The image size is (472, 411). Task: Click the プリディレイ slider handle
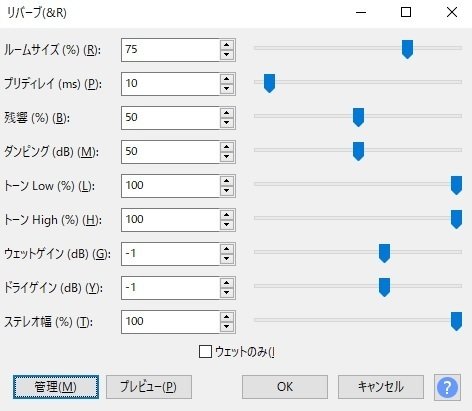(269, 83)
